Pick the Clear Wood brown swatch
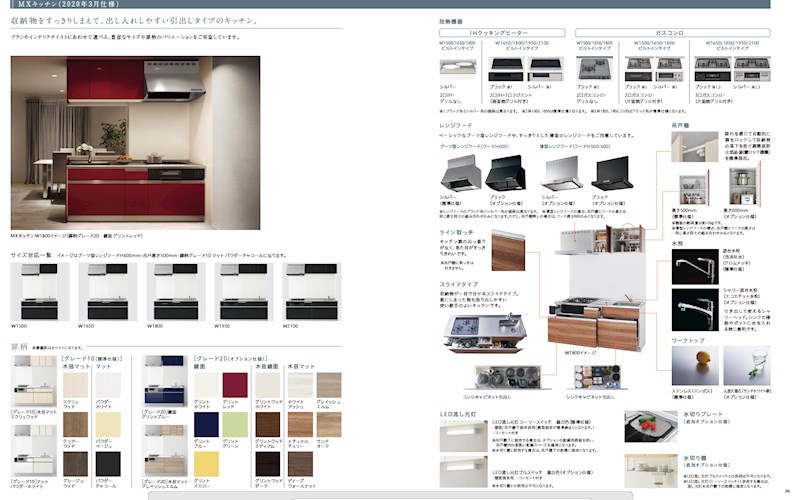Screen dimensions: 800x500 (x=76, y=424)
